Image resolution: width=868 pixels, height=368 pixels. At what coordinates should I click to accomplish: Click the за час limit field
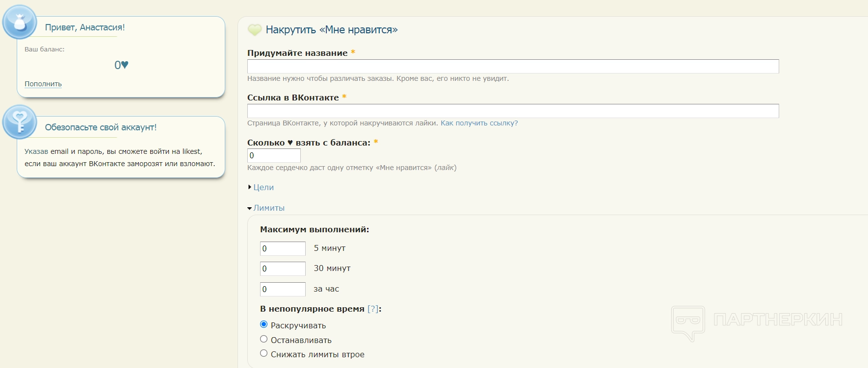(283, 289)
